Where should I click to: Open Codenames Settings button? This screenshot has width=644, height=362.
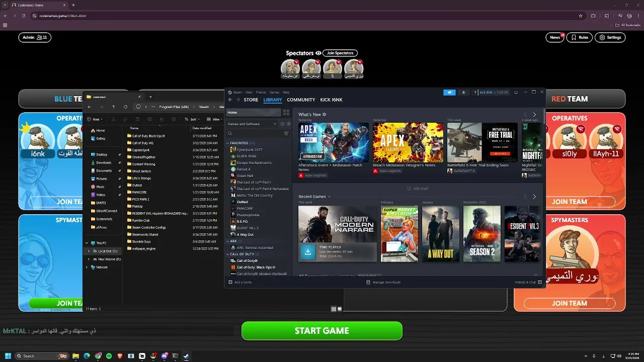[x=610, y=37]
